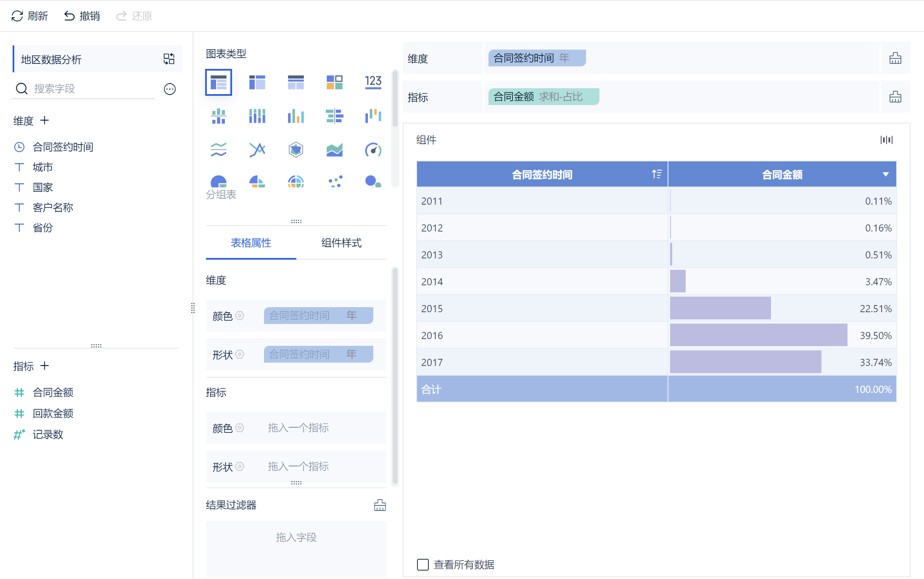924x579 pixels.
Task: Select the rose pie chart type
Action: click(x=257, y=182)
